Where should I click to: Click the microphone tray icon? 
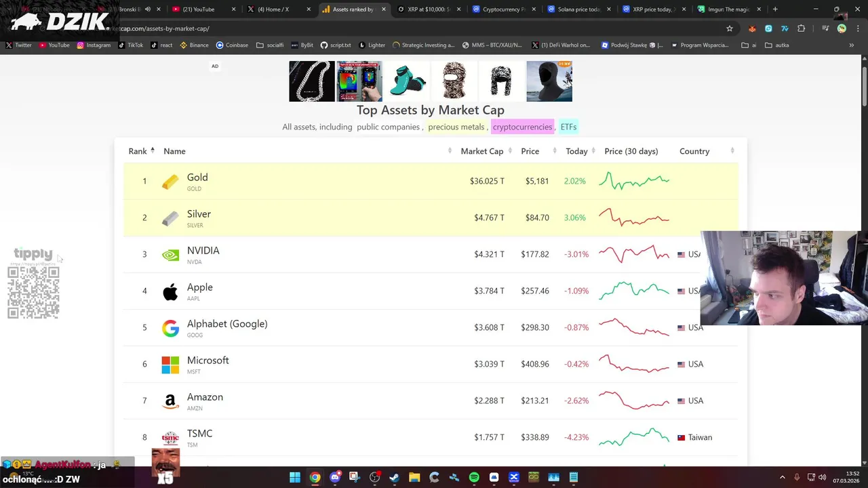coord(797,477)
